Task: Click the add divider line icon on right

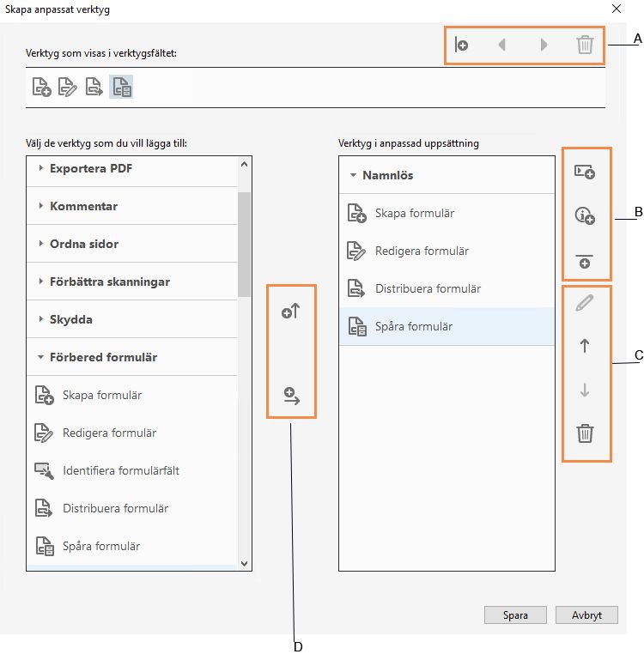Action: point(585,260)
